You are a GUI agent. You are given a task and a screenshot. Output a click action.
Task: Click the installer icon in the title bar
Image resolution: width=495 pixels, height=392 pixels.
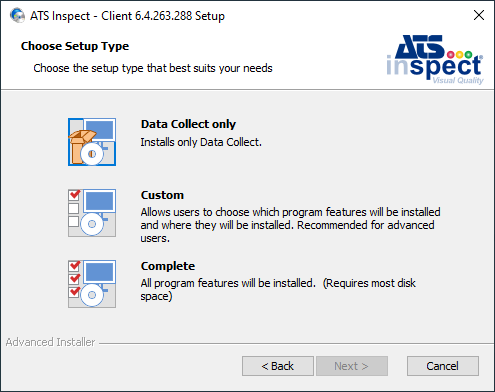point(17,15)
